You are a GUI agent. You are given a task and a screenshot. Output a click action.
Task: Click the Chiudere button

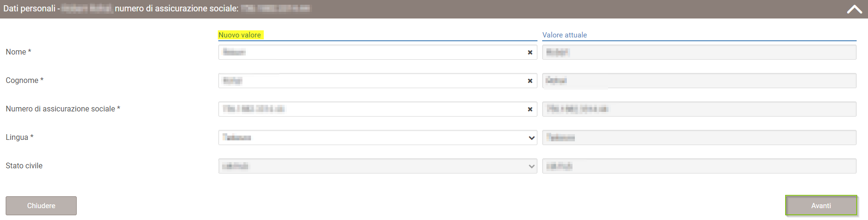pyautogui.click(x=41, y=206)
